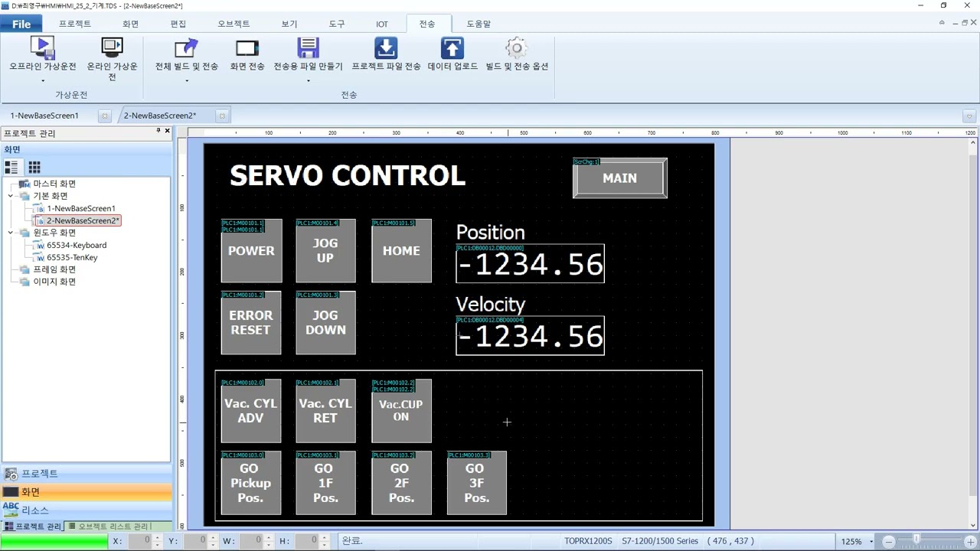The height and width of the screenshot is (551, 980).
Task: Open the 도움말 ribbon tab
Action: coord(479,24)
